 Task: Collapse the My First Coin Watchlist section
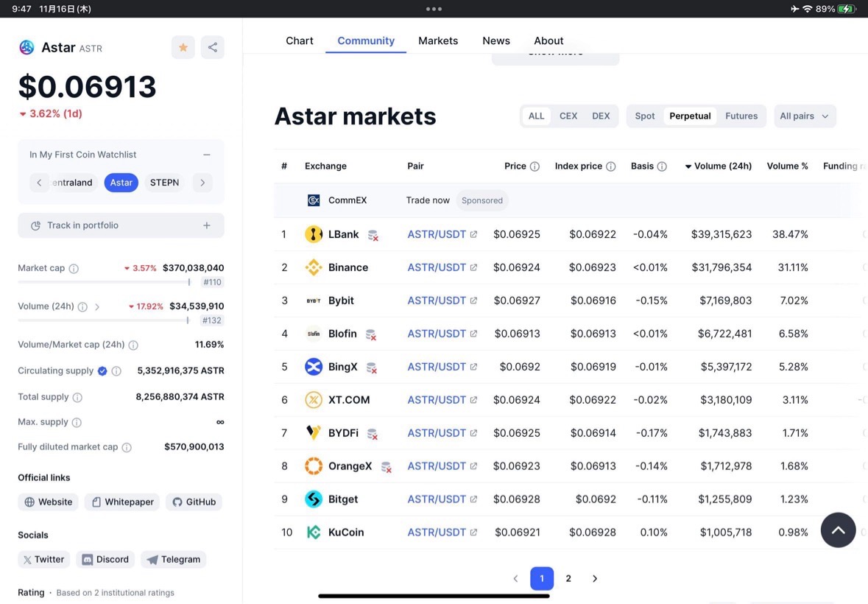click(x=207, y=155)
